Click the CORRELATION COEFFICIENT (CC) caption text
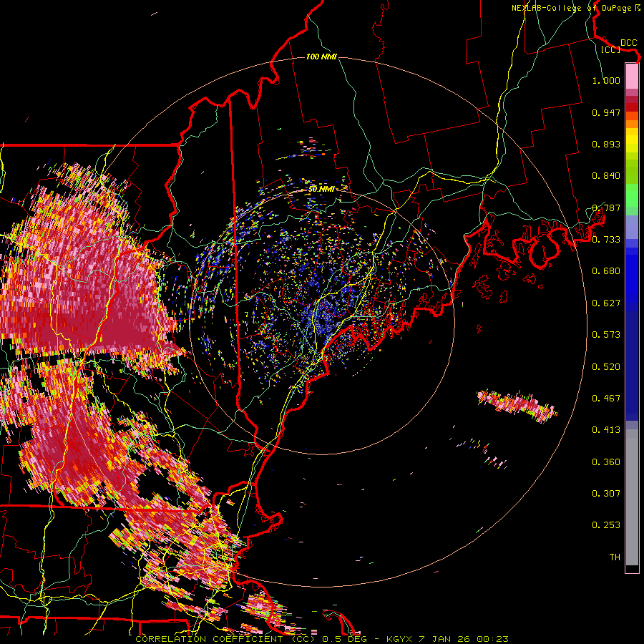The height and width of the screenshot is (644, 644). click(225, 639)
